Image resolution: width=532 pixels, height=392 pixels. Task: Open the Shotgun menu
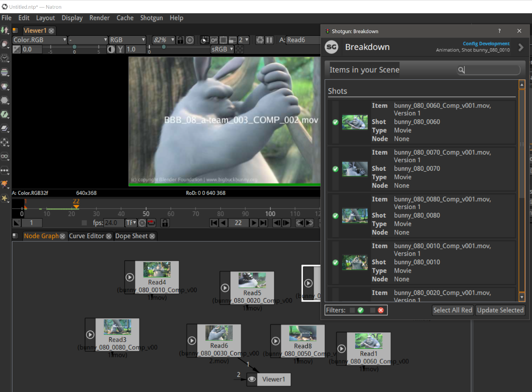tap(152, 18)
